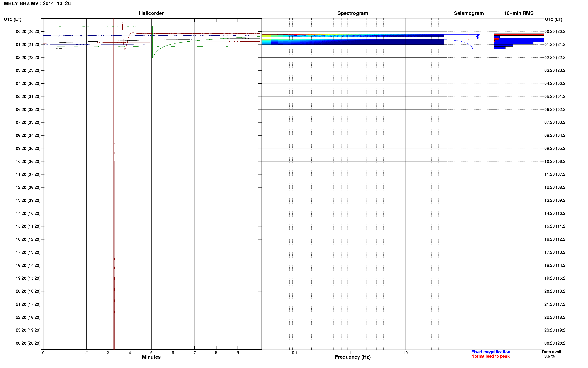Click the '10:20 (06:20)' left time label

tap(28, 161)
